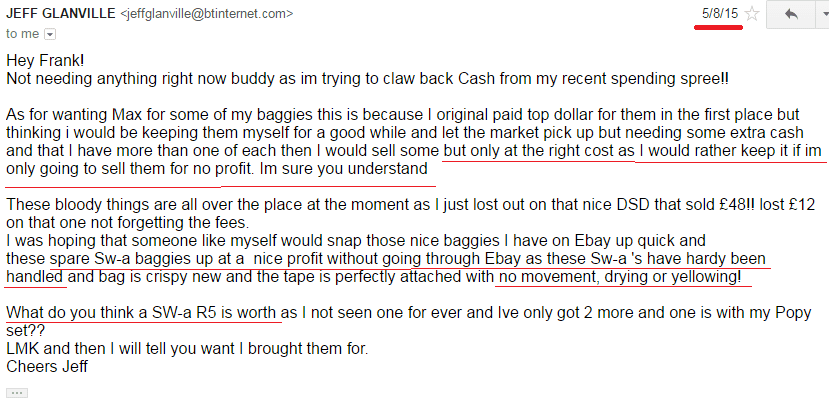This screenshot has width=829, height=404.
Task: Click 'What do you think a SW-a R5 is worth'
Action: coord(142,313)
